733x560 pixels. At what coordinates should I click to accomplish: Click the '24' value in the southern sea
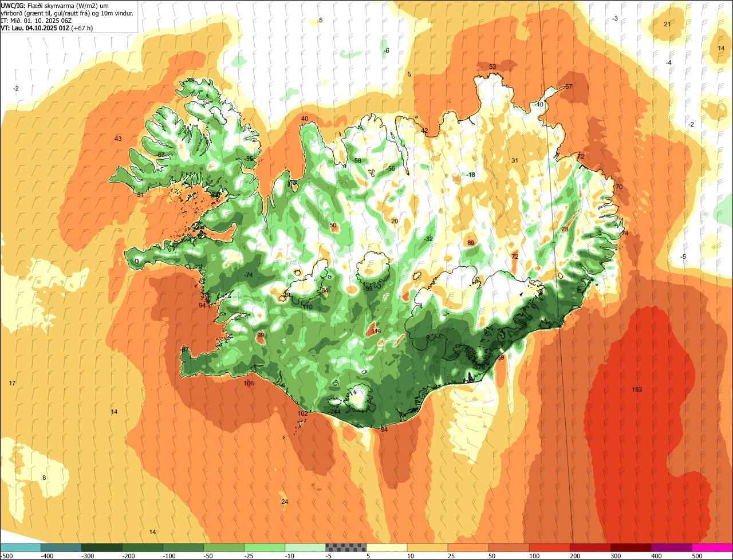click(x=285, y=502)
